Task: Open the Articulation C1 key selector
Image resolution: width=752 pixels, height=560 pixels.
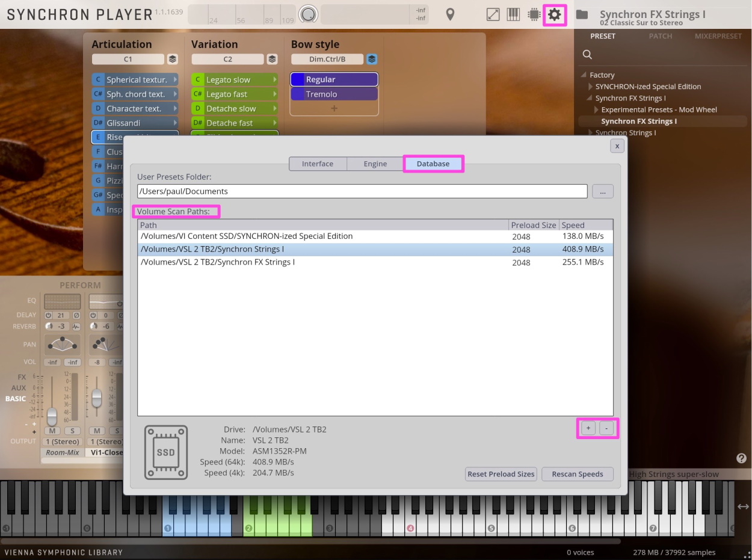Action: coord(128,60)
